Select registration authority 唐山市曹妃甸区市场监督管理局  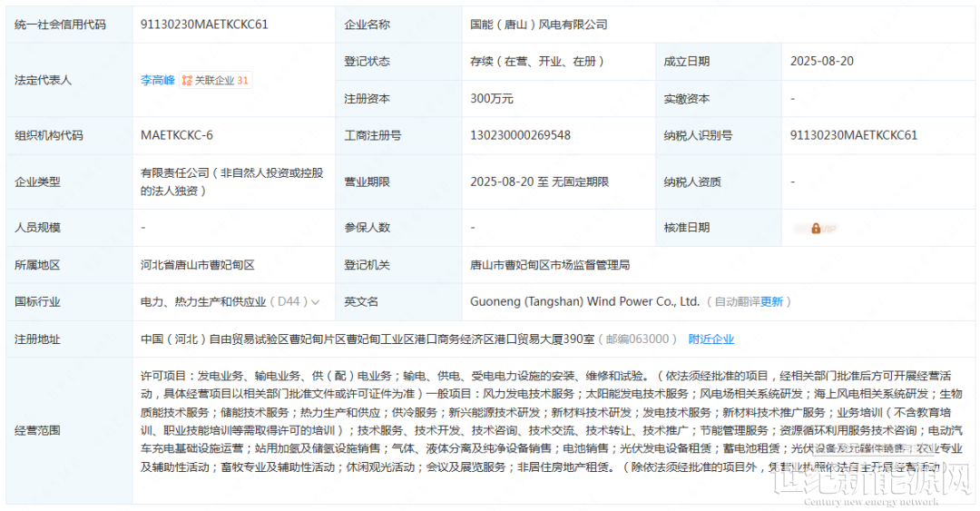(550, 265)
